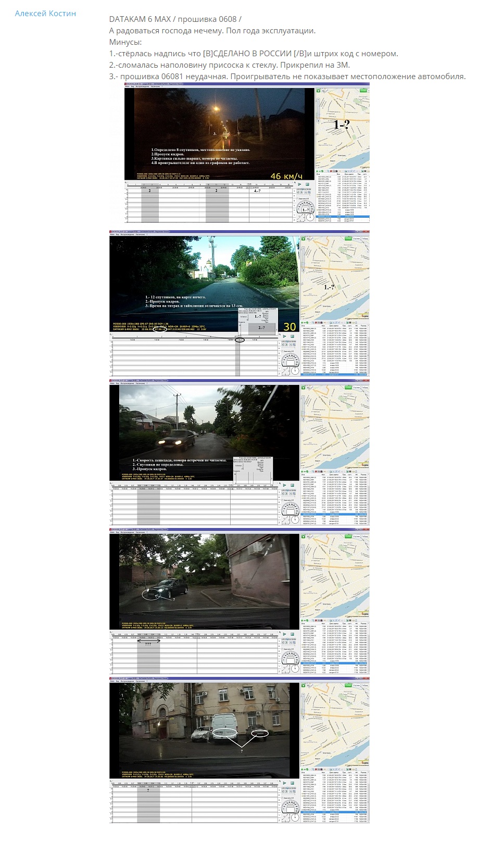Open author profile link Алексей Костин

[45, 14]
